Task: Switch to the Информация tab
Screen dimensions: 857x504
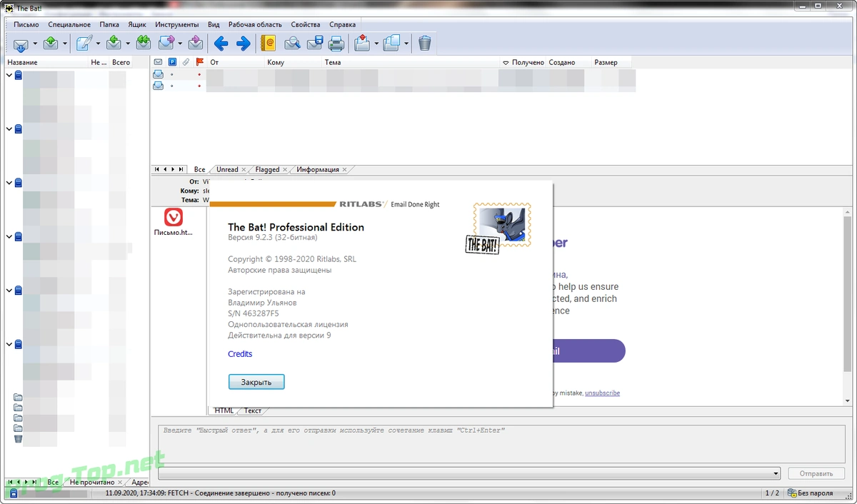Action: click(x=318, y=169)
